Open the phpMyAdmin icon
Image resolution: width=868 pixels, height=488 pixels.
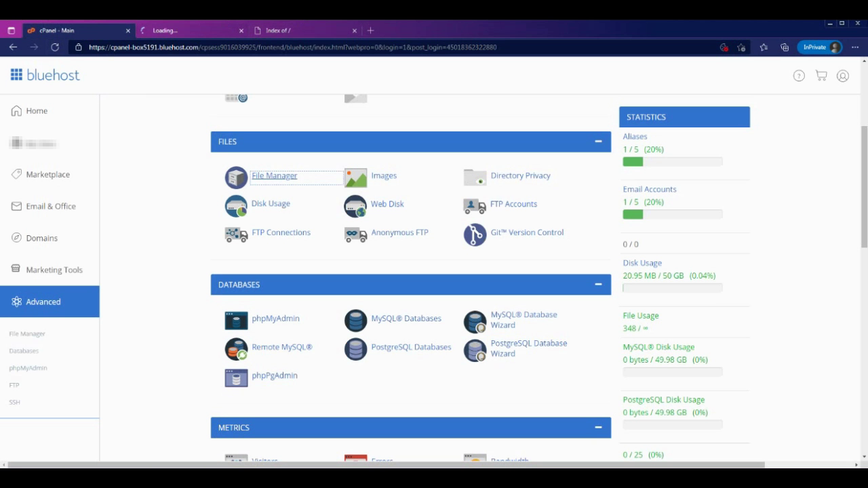(x=236, y=320)
